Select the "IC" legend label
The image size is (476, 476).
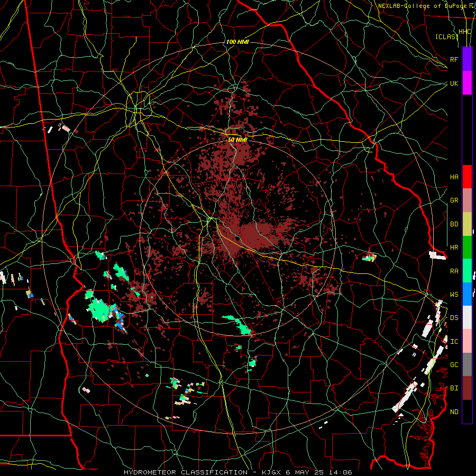click(x=454, y=342)
